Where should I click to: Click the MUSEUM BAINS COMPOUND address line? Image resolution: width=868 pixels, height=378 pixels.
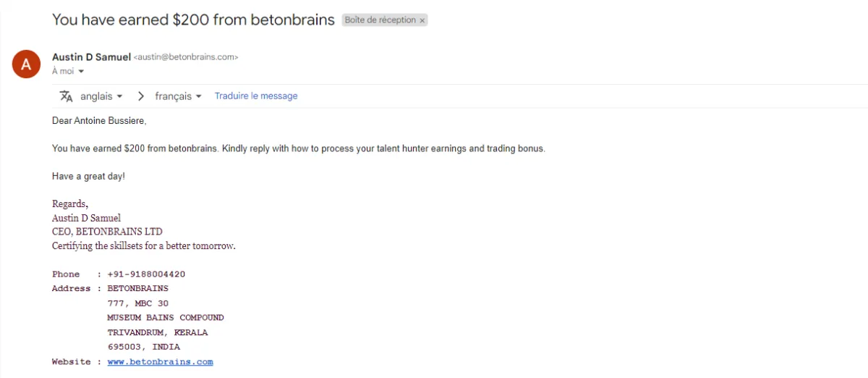point(166,318)
